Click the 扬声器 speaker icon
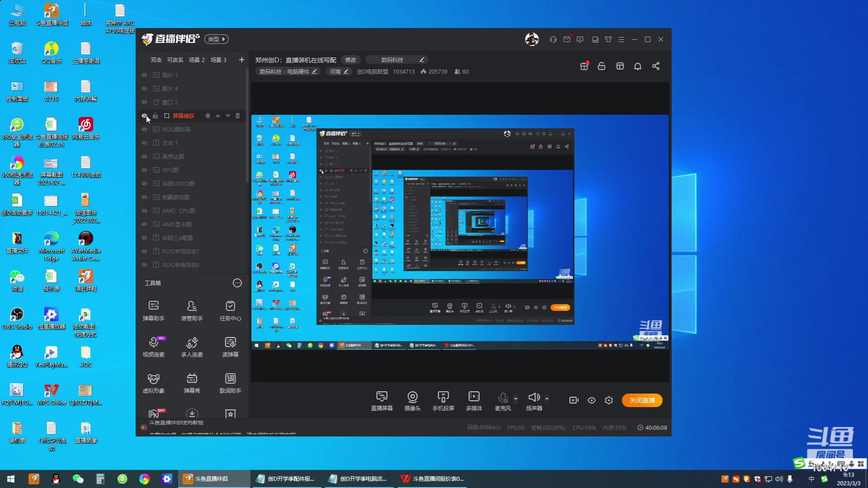 click(534, 398)
